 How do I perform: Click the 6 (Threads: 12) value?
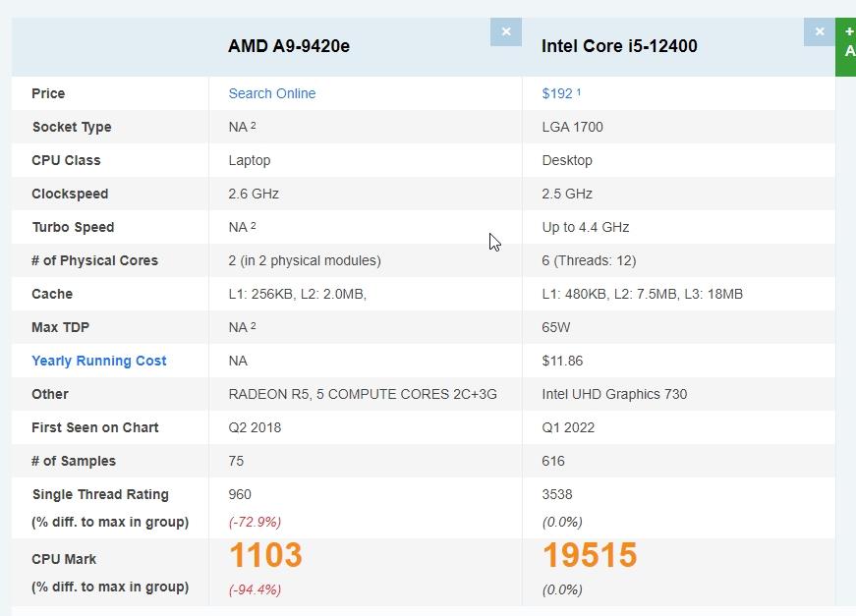(x=589, y=260)
